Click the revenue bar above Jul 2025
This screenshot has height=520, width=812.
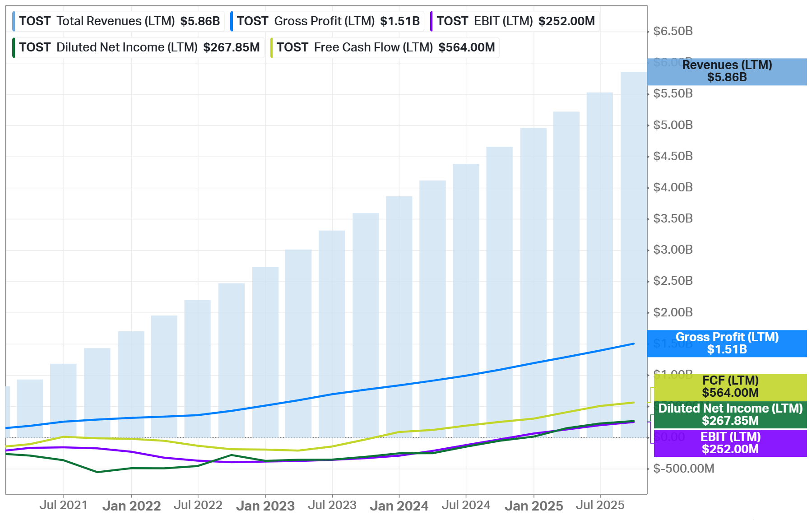coord(600,265)
